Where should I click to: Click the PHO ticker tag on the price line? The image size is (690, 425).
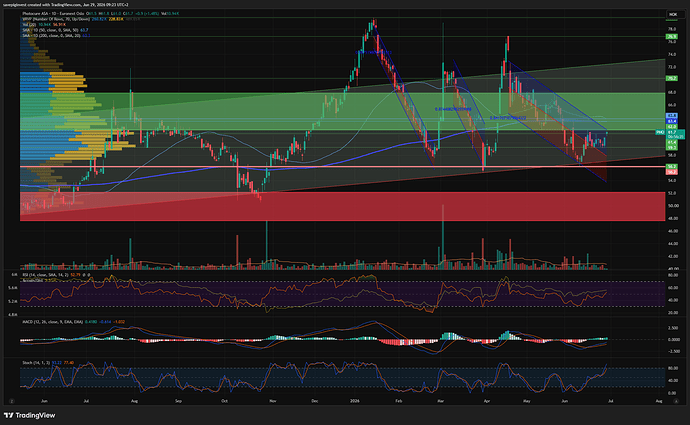click(660, 132)
